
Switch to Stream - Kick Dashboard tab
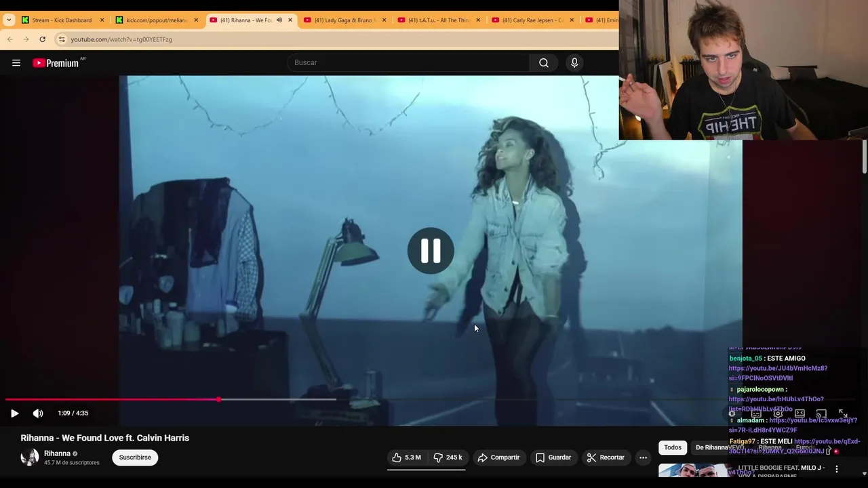tap(61, 20)
